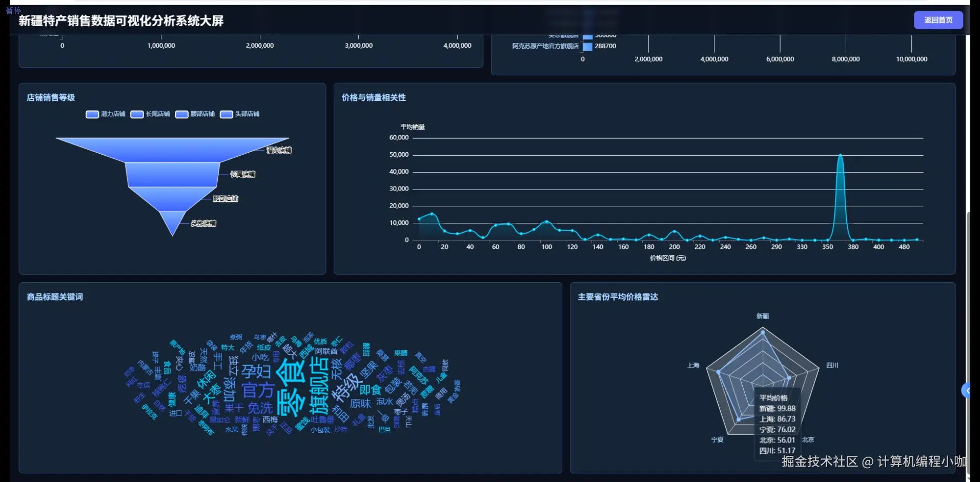The image size is (980, 482).
Task: Click the 长尾店铺 label beside the funnel
Action: pyautogui.click(x=242, y=174)
